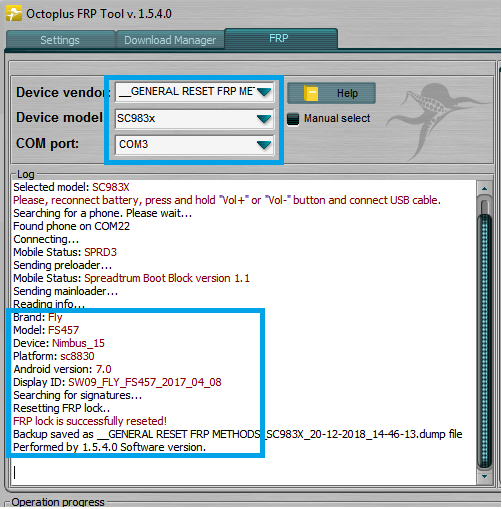Click the GENERAL RESET FRP vendor field
The image size is (502, 509).
[x=195, y=92]
